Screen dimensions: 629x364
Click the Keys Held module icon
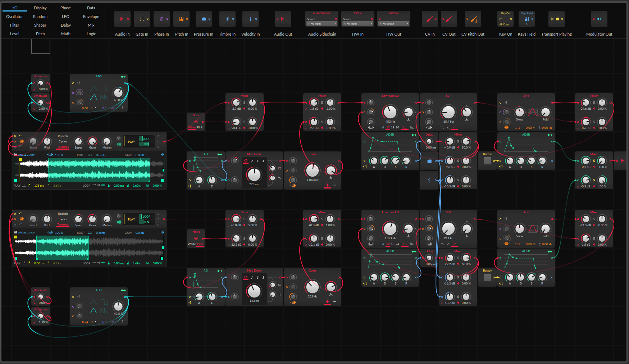(x=527, y=19)
